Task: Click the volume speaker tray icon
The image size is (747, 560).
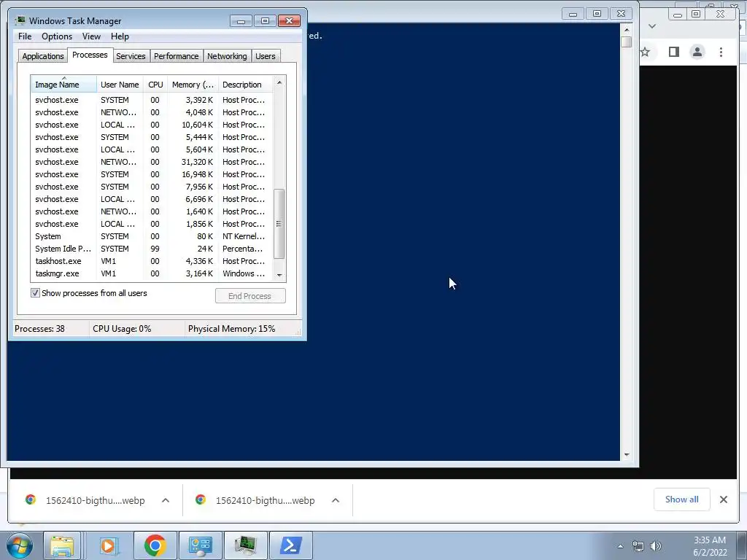Action: pyautogui.click(x=656, y=546)
